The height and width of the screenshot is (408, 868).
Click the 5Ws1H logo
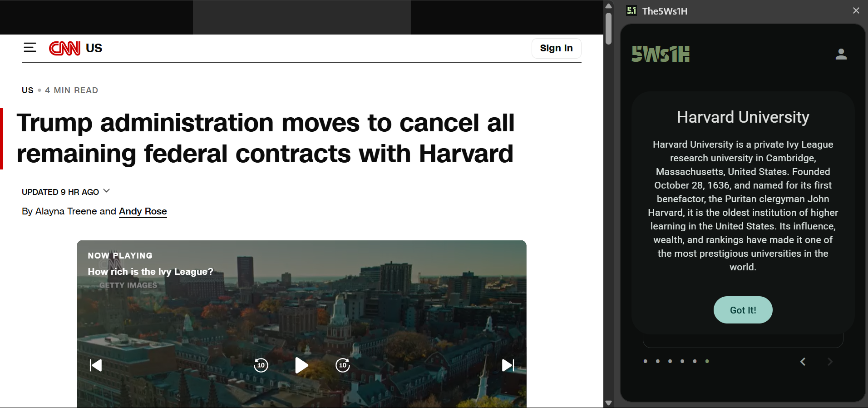click(x=661, y=54)
